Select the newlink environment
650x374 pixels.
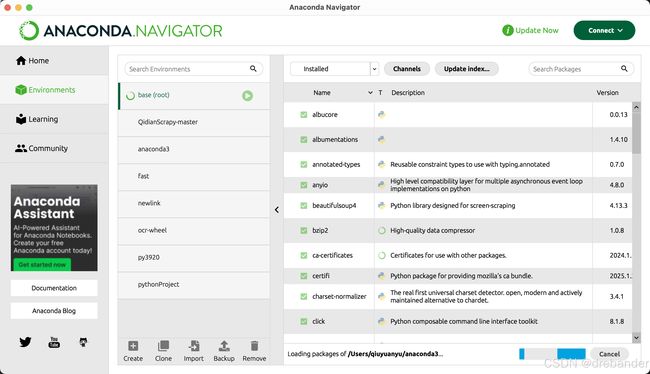(x=194, y=203)
